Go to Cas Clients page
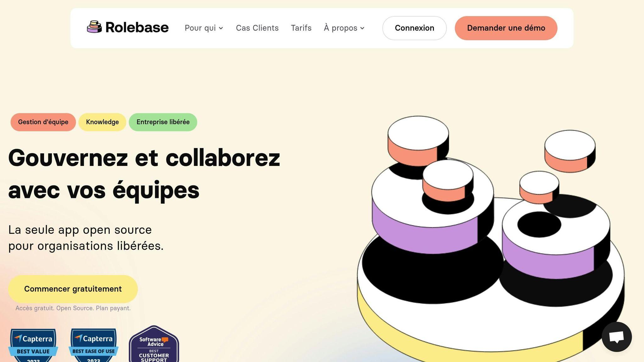The height and width of the screenshot is (362, 644). pyautogui.click(x=257, y=28)
